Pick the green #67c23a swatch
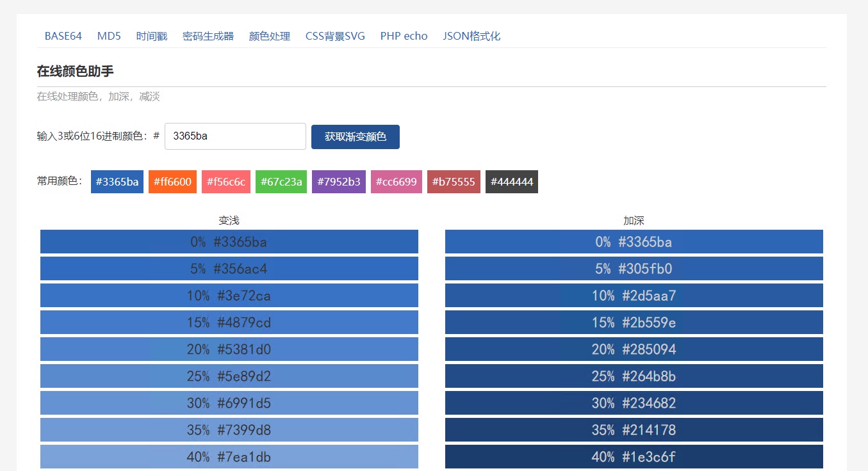 (281, 182)
